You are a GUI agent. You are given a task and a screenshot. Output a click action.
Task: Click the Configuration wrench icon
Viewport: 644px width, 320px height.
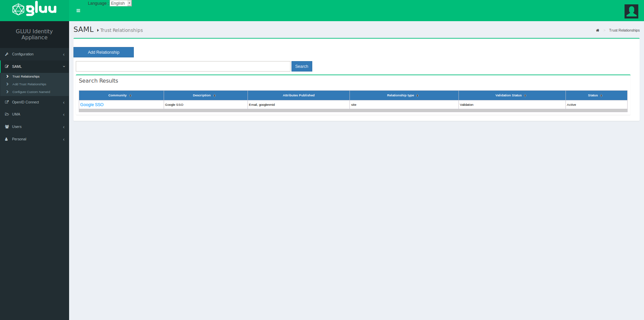7,54
